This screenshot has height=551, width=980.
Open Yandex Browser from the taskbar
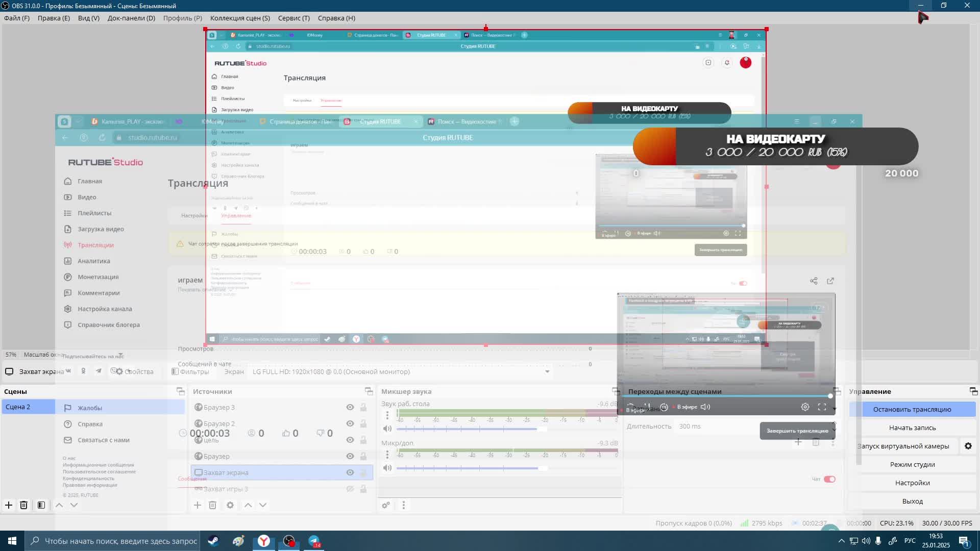pyautogui.click(x=263, y=541)
